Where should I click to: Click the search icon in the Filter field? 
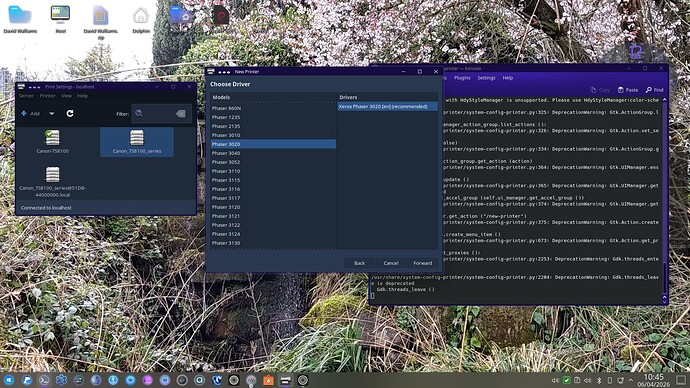(139, 113)
